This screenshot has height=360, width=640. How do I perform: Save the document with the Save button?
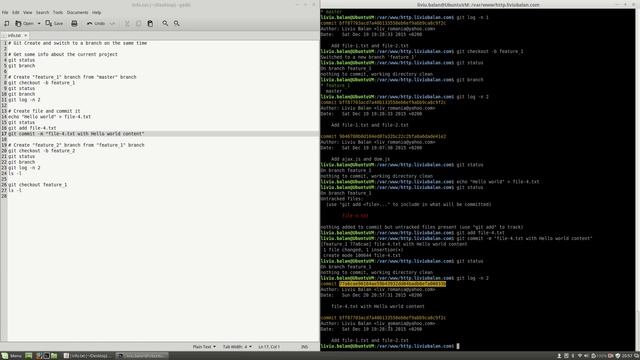click(x=54, y=23)
